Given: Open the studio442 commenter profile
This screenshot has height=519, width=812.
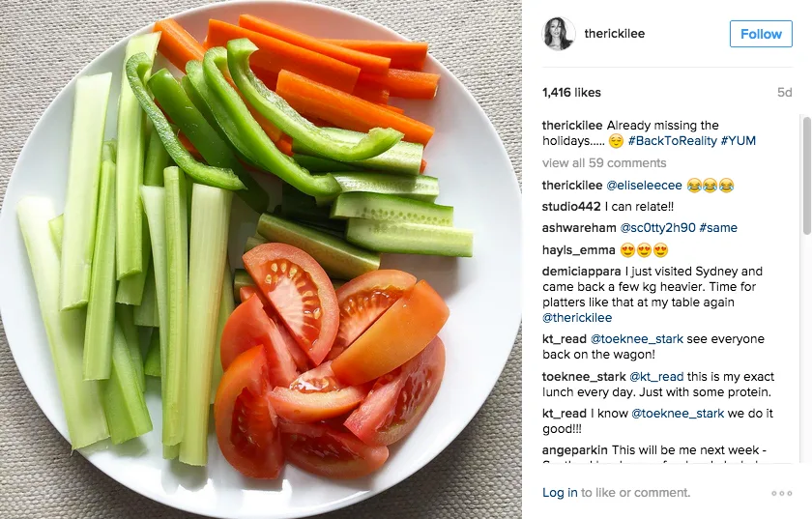Looking at the screenshot, I should coord(571,207).
